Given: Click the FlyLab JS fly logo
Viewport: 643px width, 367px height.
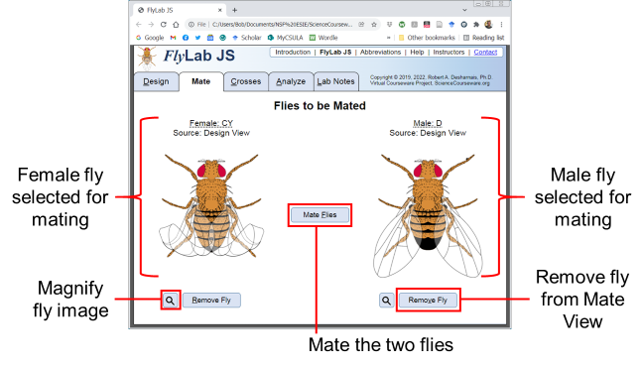Looking at the screenshot, I should [x=146, y=57].
